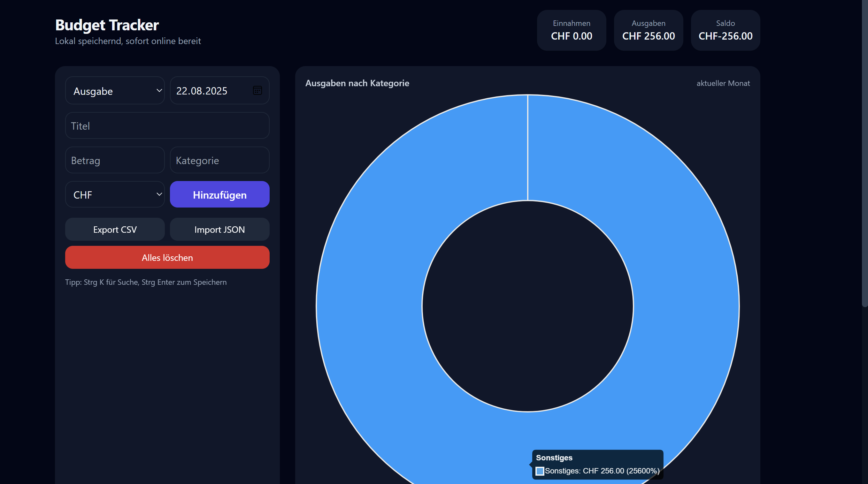Viewport: 868px width, 484px height.
Task: Focus the Betrag amount field
Action: [115, 160]
